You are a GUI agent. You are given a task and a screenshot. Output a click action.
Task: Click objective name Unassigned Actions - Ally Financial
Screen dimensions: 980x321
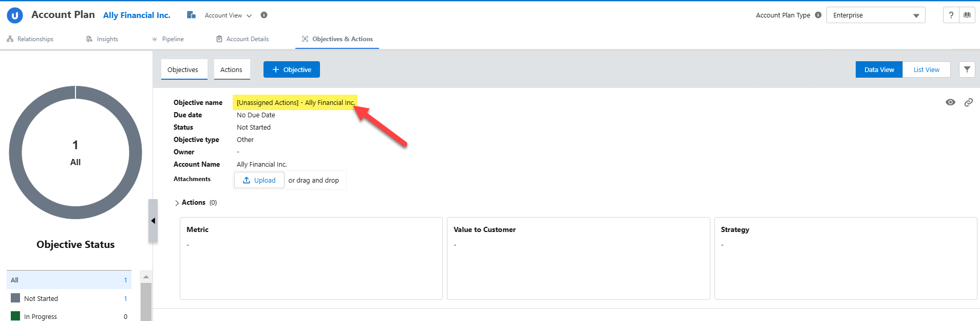click(296, 102)
